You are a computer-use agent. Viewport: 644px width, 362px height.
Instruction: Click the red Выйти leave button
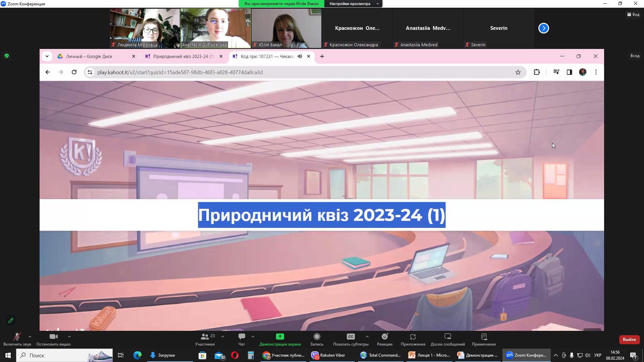(x=629, y=340)
